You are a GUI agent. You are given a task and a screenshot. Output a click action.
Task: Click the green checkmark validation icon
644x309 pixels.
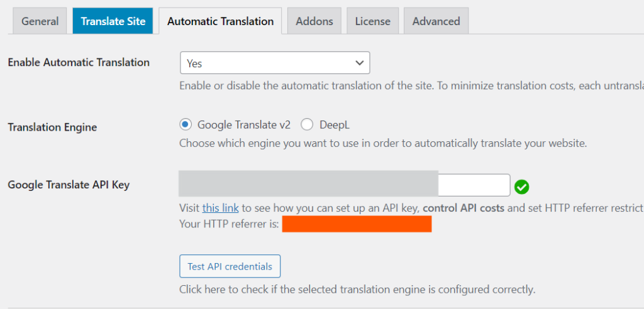(x=521, y=187)
